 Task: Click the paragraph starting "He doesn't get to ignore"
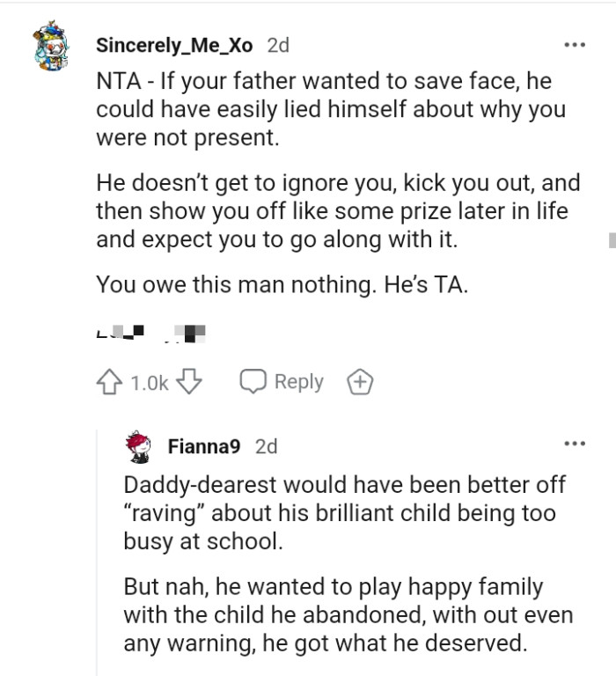point(338,212)
